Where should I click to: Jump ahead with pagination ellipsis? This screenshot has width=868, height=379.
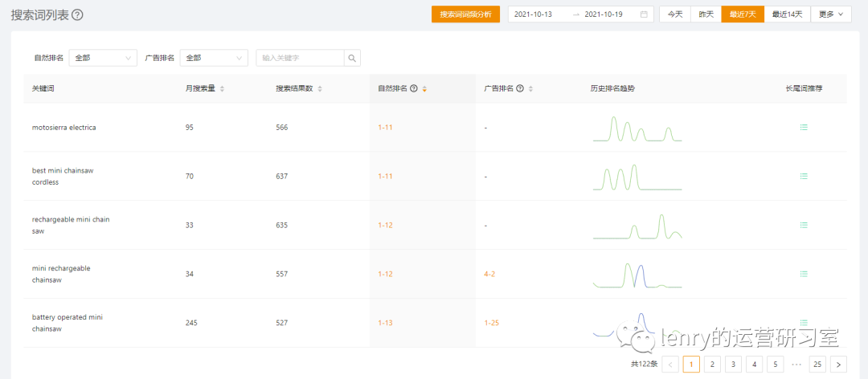796,365
